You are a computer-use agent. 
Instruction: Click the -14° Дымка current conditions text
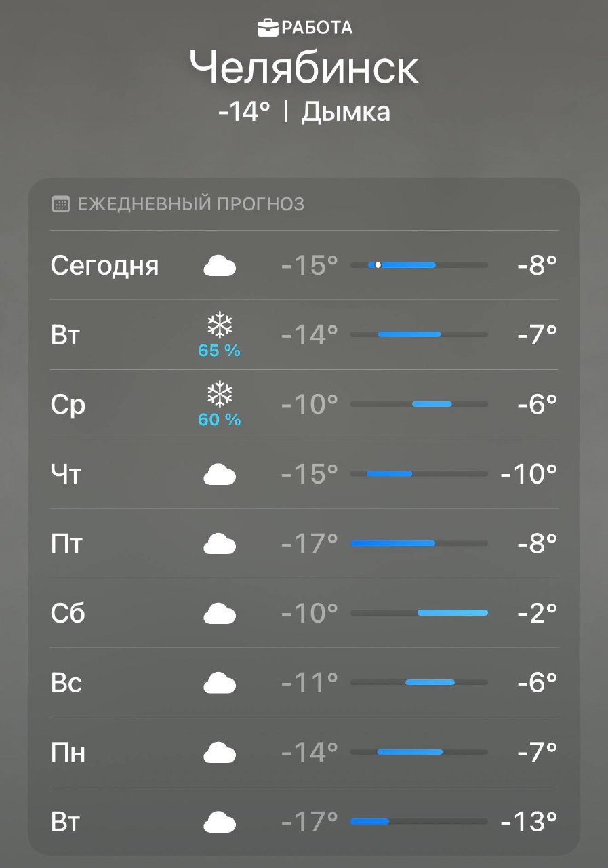(304, 112)
